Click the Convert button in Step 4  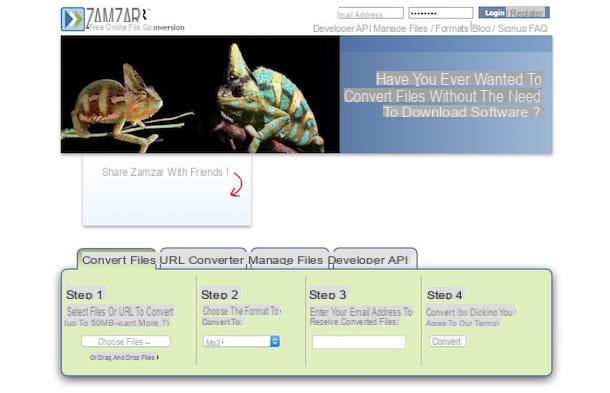[447, 341]
